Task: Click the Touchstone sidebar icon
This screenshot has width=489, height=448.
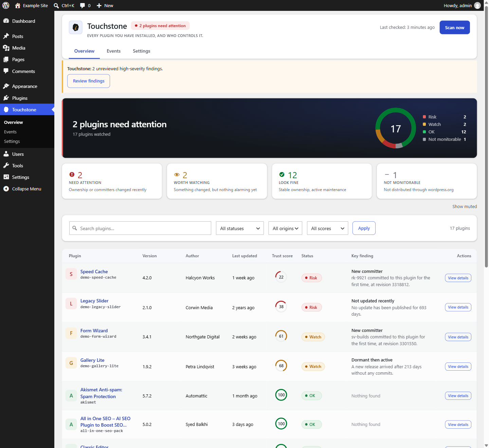Action: pos(6,109)
